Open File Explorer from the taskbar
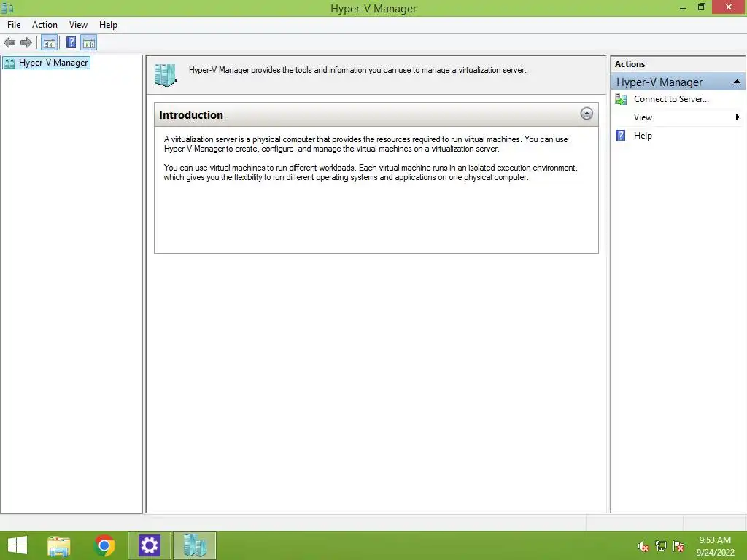747x560 pixels. click(x=59, y=545)
